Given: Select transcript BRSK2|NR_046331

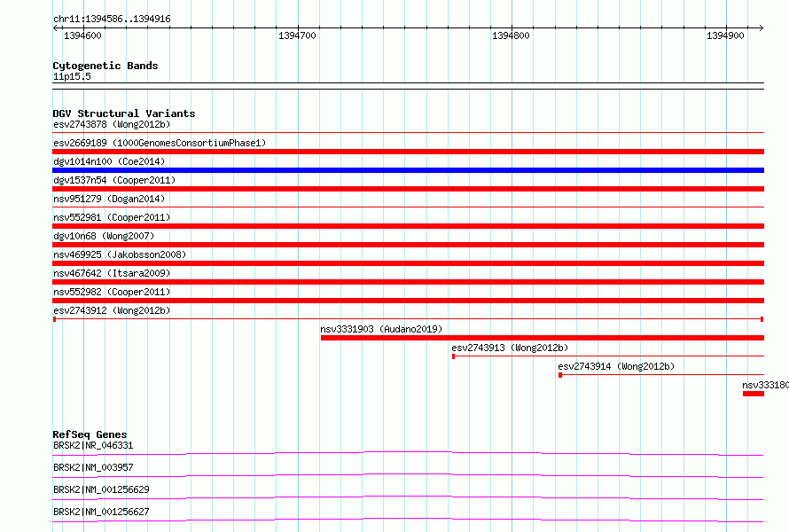Looking at the screenshot, I should click(93, 445).
